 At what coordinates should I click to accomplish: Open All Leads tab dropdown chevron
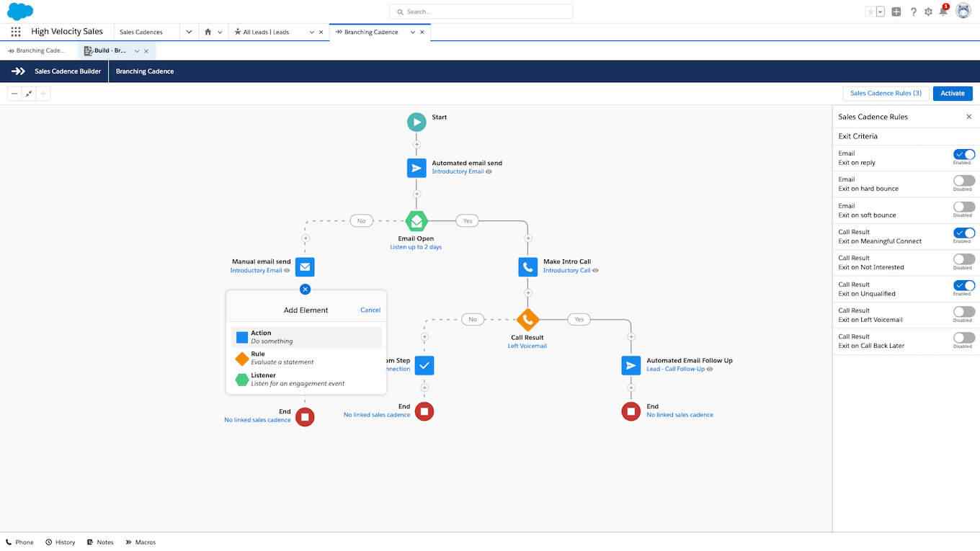[x=312, y=32]
